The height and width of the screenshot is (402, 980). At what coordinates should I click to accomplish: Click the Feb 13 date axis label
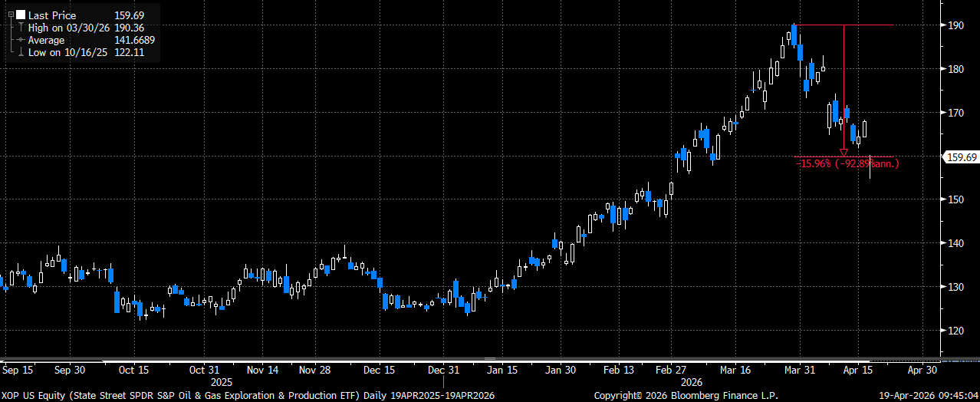[618, 369]
